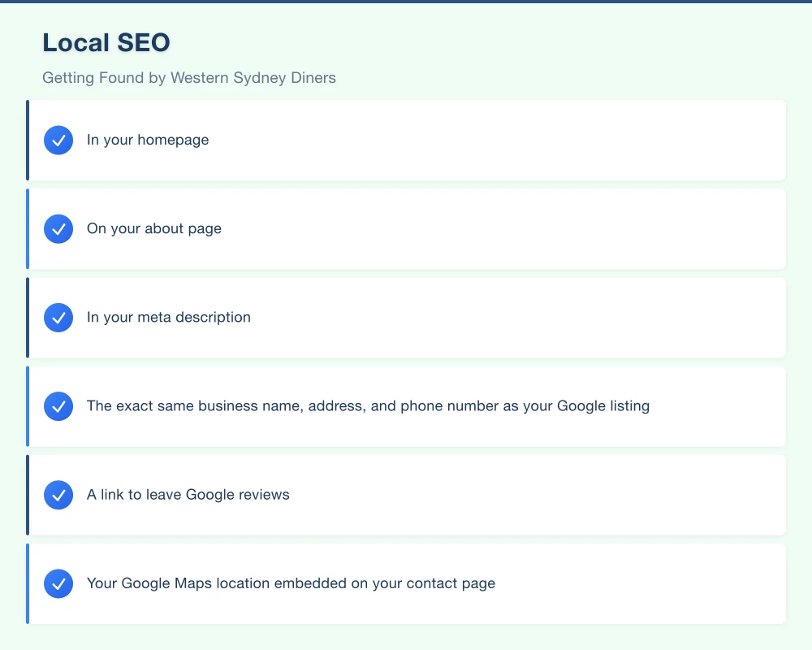This screenshot has width=812, height=650.
Task: Select the check circle next to 'In your meta description'
Action: tap(58, 318)
